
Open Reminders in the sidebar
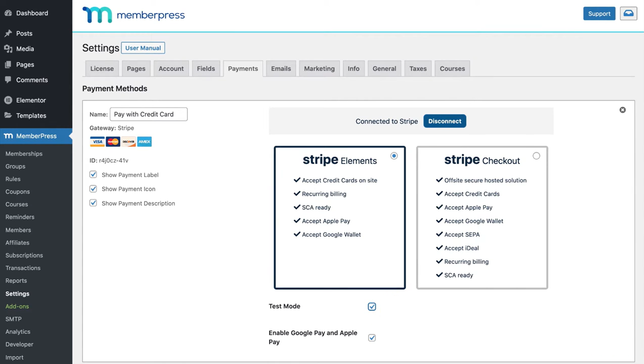20,217
